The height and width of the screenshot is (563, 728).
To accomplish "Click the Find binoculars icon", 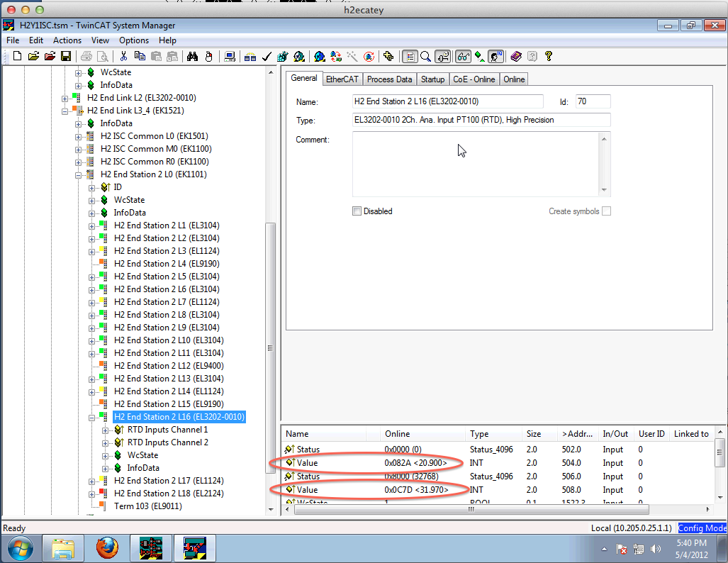I will [192, 56].
